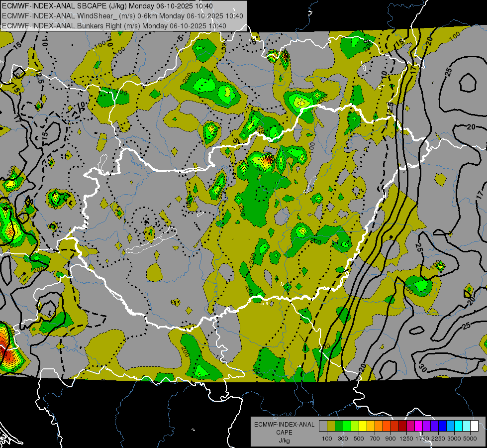This screenshot has height=448, width=487.
Task: Click the 2250 tick label on legend
Action: [x=438, y=439]
